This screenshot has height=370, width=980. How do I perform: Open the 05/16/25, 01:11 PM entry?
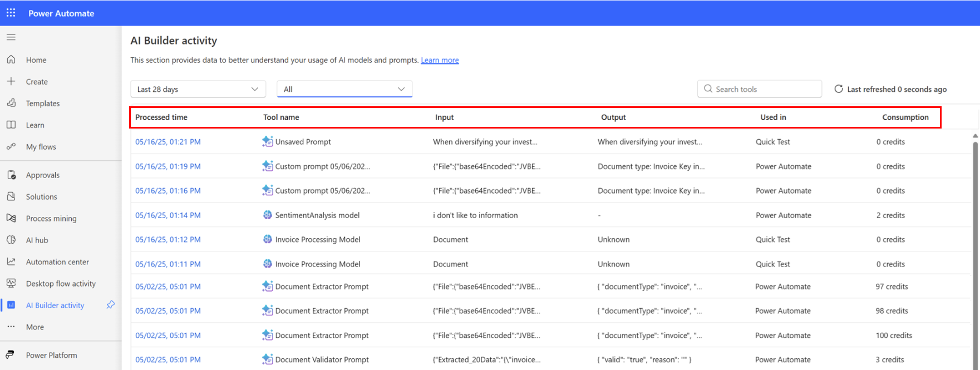tap(168, 264)
